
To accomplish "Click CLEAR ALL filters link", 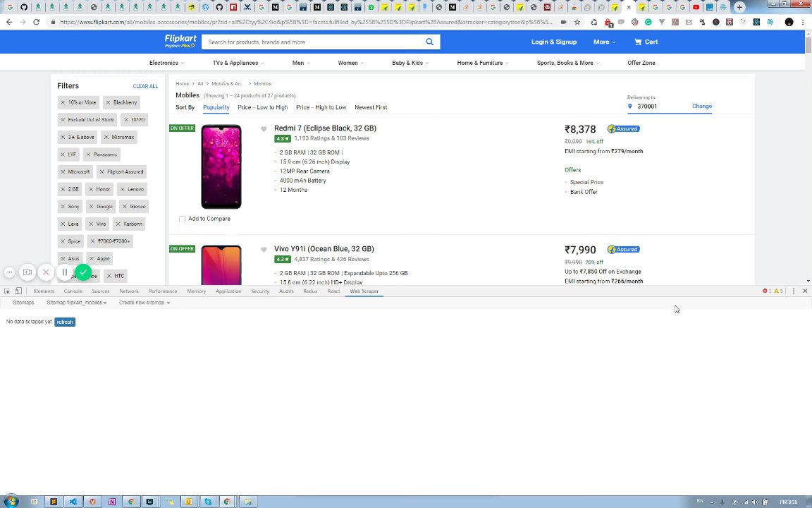I will 145,87.
